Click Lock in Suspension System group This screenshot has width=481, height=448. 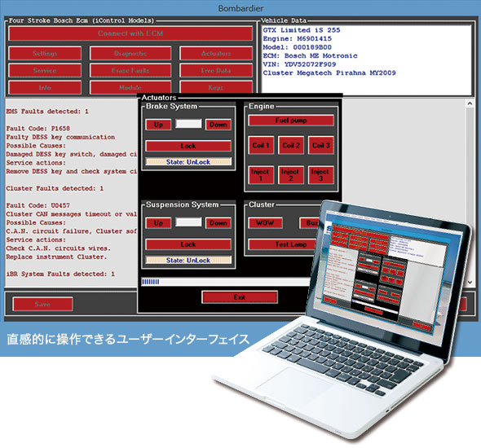188,244
